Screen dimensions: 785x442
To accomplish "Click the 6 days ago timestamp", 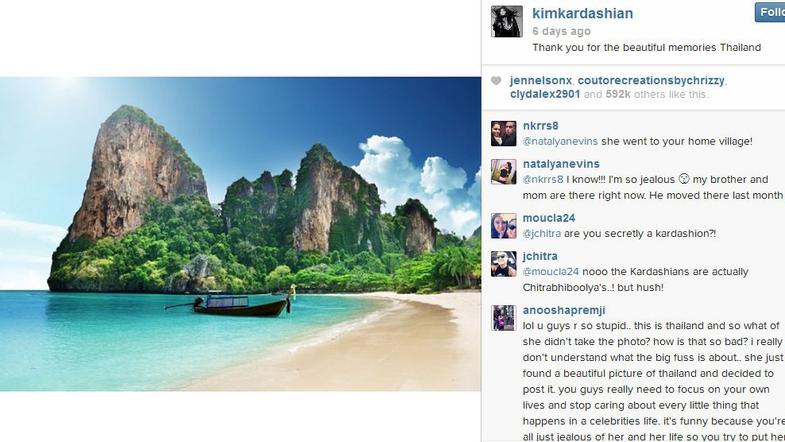I will click(x=561, y=31).
